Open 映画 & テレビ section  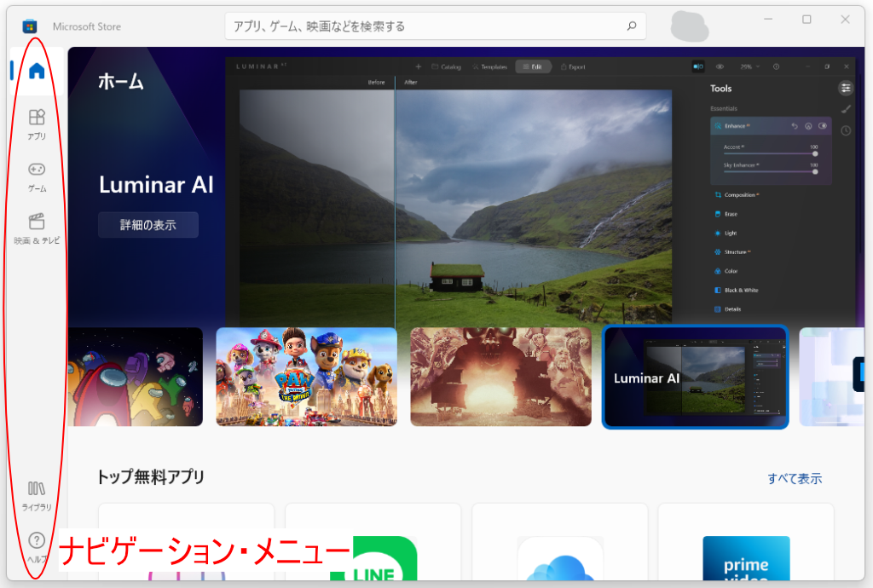pyautogui.click(x=37, y=228)
